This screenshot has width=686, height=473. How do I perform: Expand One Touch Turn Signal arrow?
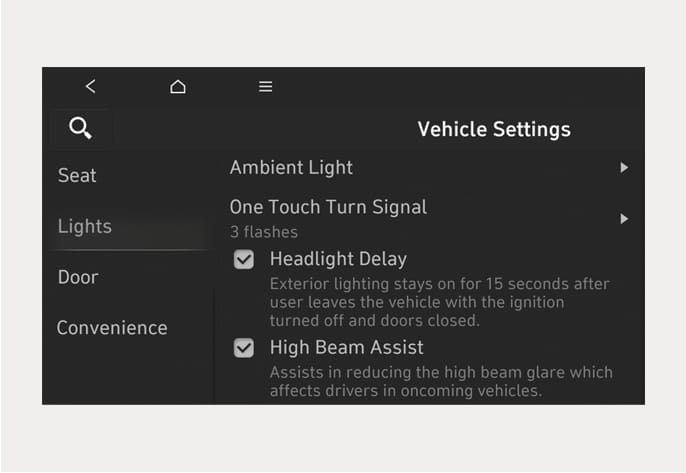624,218
